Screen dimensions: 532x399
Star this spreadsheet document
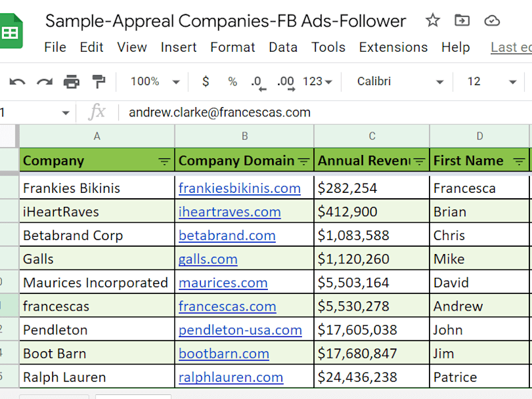pos(433,21)
